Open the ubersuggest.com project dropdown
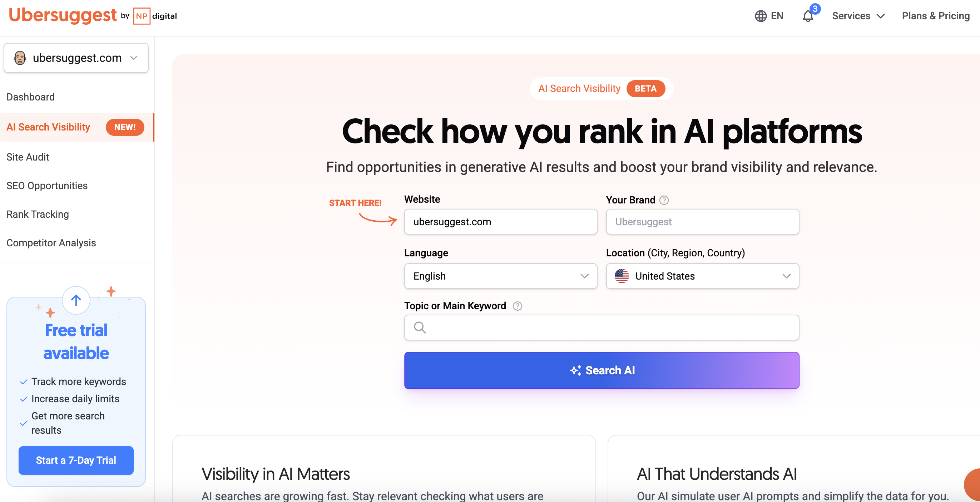Image resolution: width=980 pixels, height=502 pixels. pyautogui.click(x=76, y=58)
